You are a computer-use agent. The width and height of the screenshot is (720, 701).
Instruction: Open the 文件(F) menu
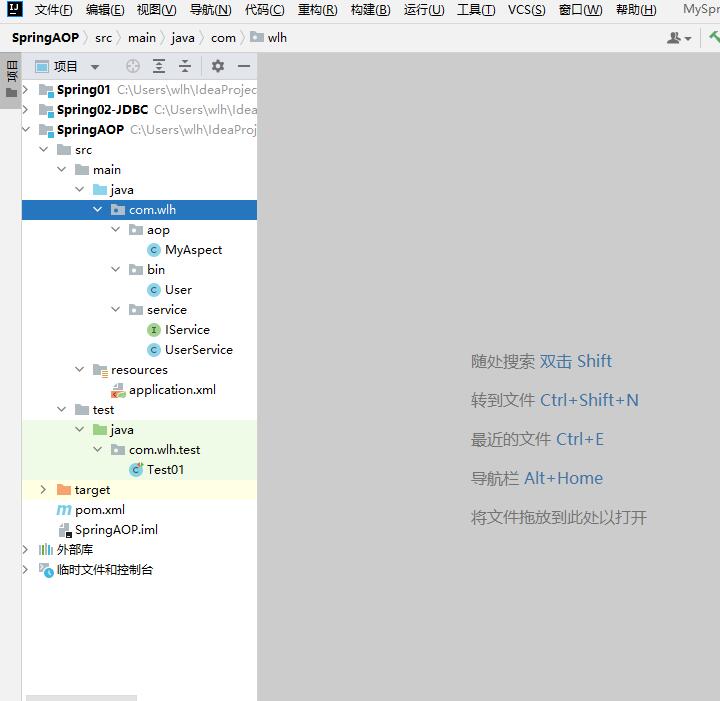point(53,10)
